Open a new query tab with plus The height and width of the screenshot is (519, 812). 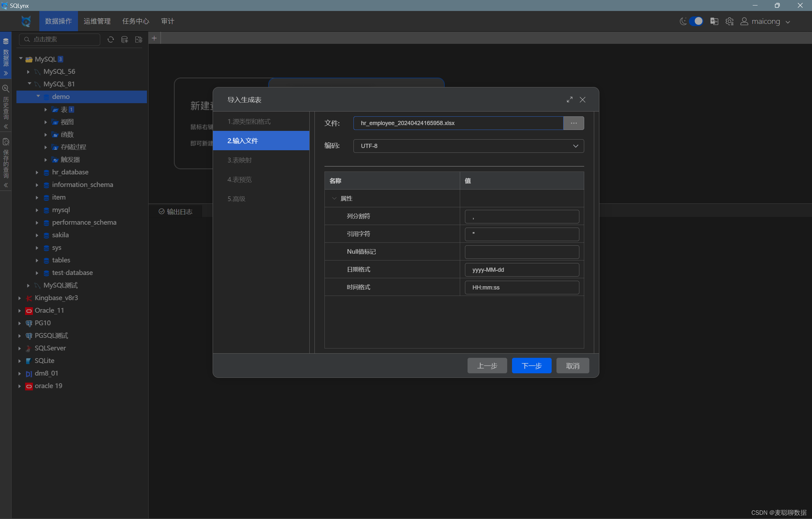tap(154, 38)
